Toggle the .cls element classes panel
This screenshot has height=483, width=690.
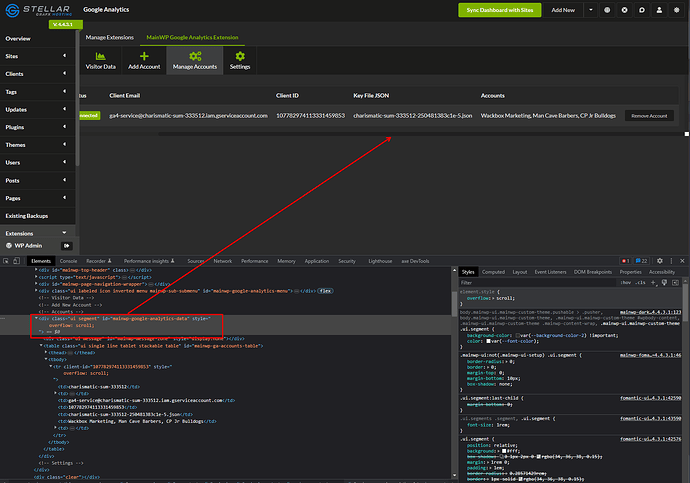(640, 283)
